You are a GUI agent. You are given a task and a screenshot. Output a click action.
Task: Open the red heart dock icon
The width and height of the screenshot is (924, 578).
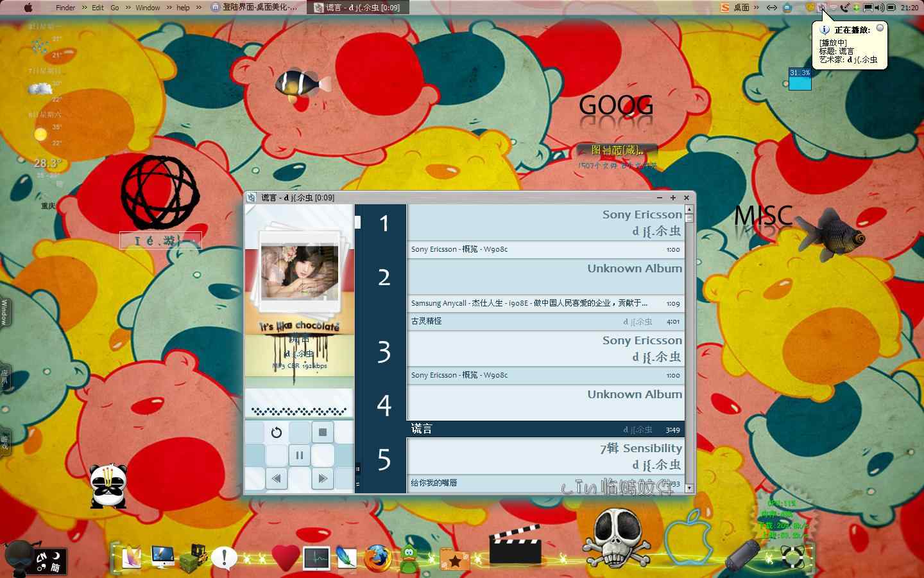(x=286, y=557)
